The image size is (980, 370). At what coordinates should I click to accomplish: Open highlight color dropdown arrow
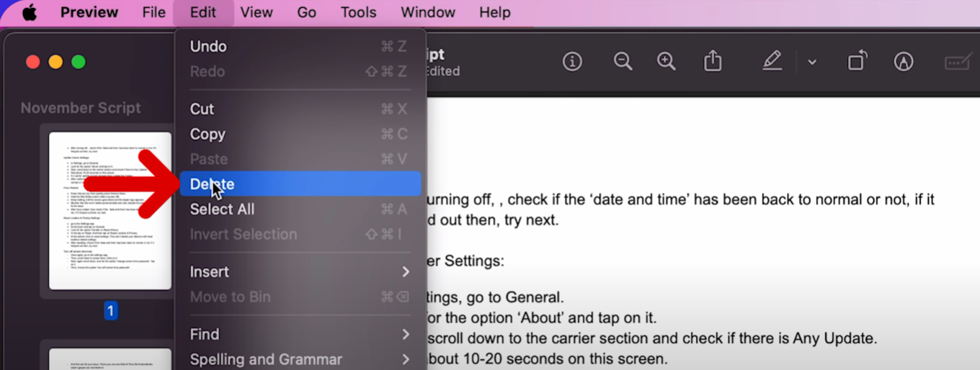812,63
